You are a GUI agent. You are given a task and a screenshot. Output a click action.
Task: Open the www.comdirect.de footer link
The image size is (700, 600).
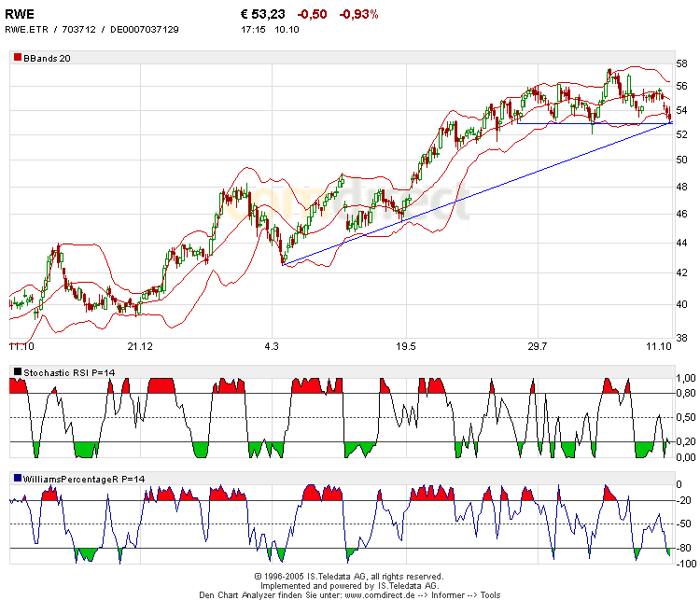tap(382, 594)
